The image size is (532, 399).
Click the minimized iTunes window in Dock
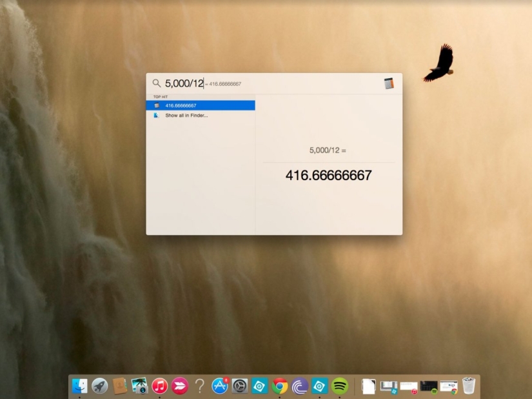click(x=408, y=386)
